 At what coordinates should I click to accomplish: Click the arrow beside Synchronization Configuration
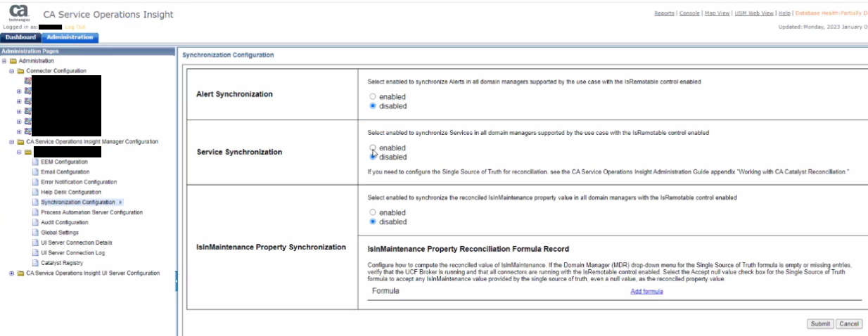click(x=121, y=202)
